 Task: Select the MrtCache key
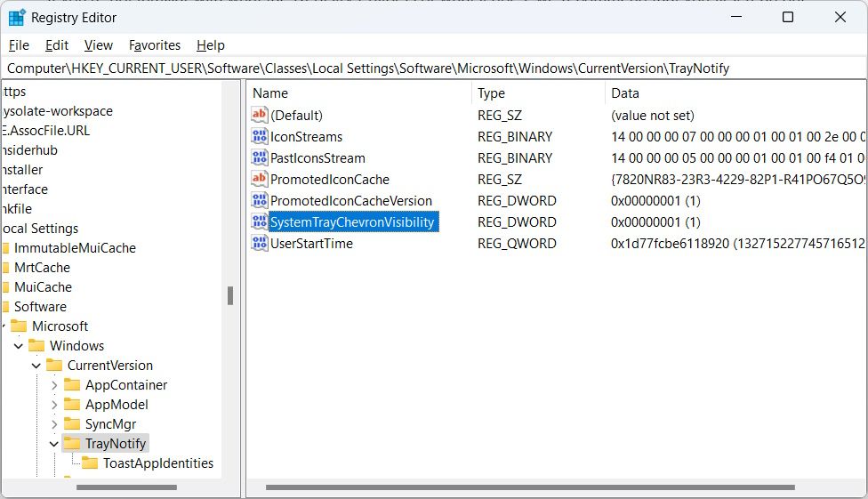[x=42, y=268]
